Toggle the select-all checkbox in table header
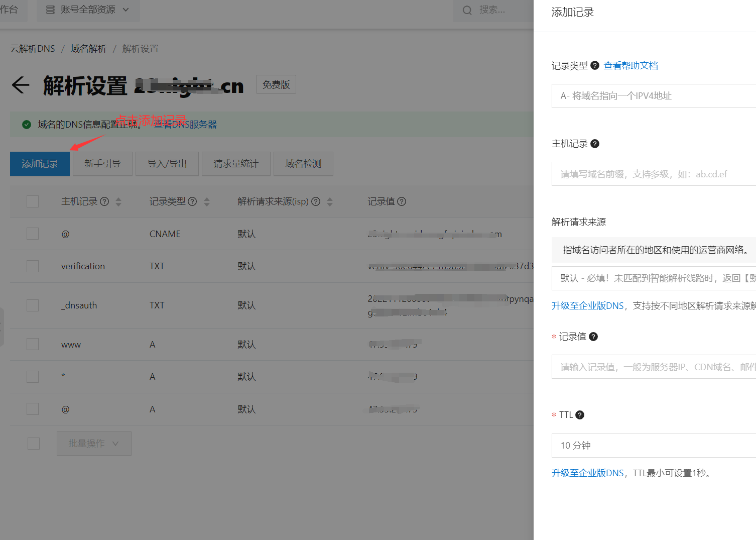Screen dimensions: 756x540 click(x=33, y=201)
